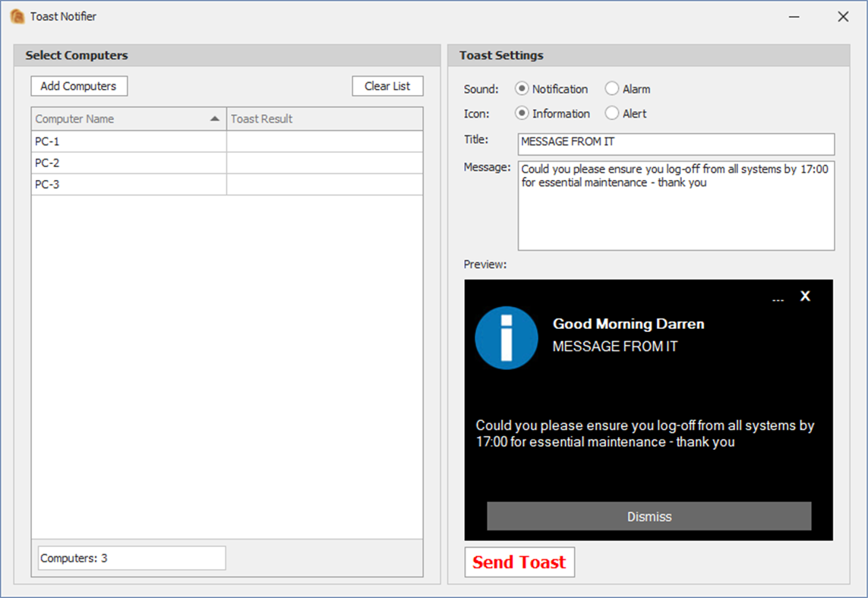Click the Computers: 3 count box
Viewport: 868px width, 598px height.
[x=131, y=557]
